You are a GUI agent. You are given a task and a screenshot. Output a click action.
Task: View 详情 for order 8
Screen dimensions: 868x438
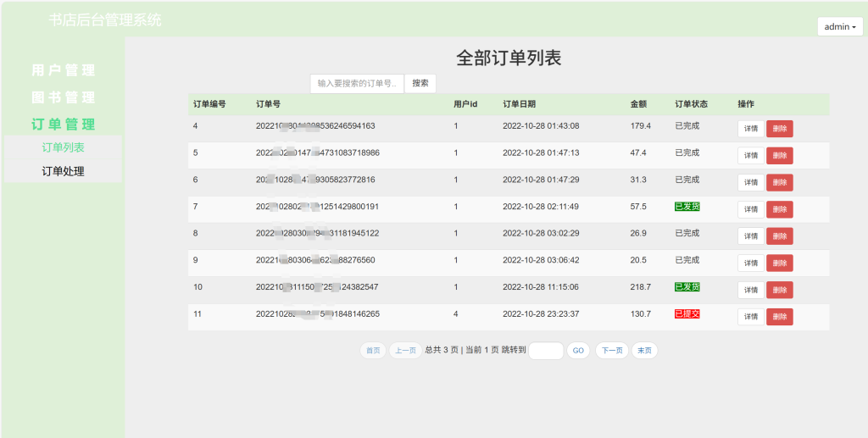click(x=751, y=236)
